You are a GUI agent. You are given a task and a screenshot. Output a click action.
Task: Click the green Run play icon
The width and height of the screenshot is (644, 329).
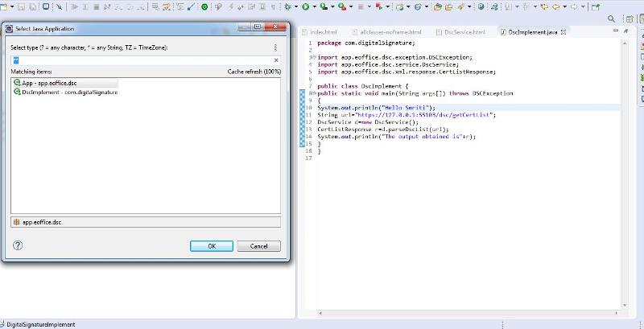click(305, 6)
